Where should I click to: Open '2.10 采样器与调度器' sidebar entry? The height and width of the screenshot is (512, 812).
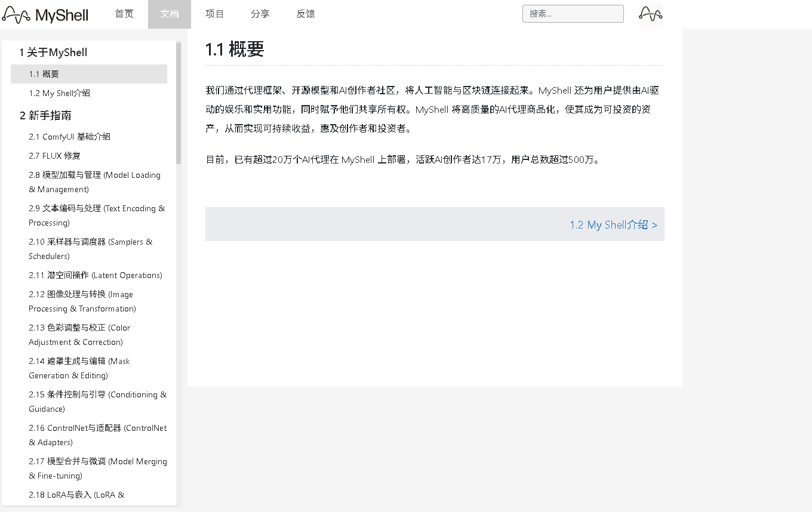(x=91, y=249)
